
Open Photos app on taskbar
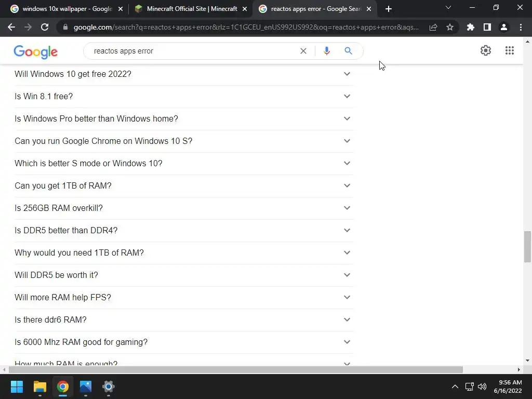pos(86,387)
